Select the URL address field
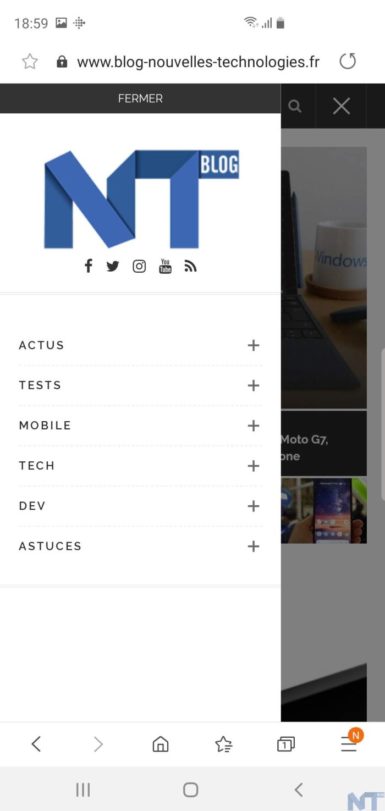The height and width of the screenshot is (811, 385). tap(198, 62)
